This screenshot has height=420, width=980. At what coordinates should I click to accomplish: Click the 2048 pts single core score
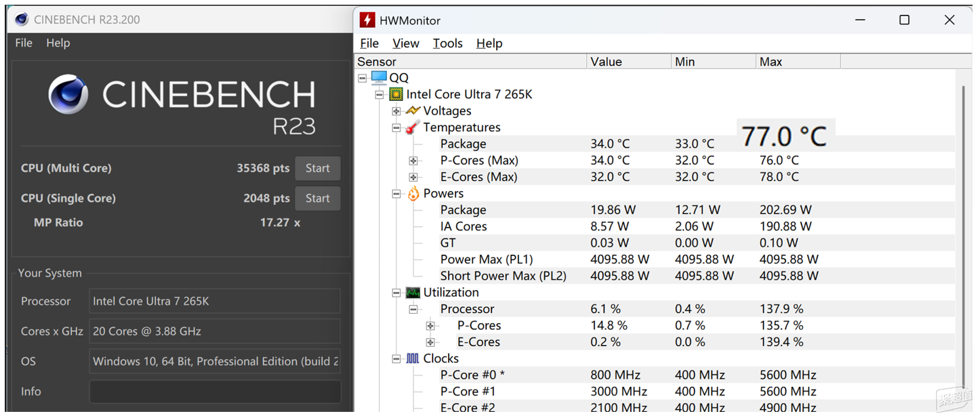point(266,198)
